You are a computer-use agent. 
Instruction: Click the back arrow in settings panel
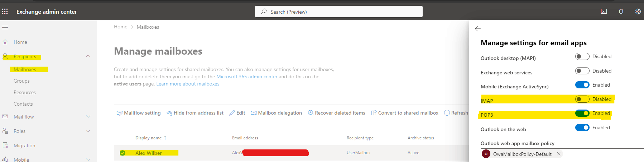pyautogui.click(x=478, y=29)
